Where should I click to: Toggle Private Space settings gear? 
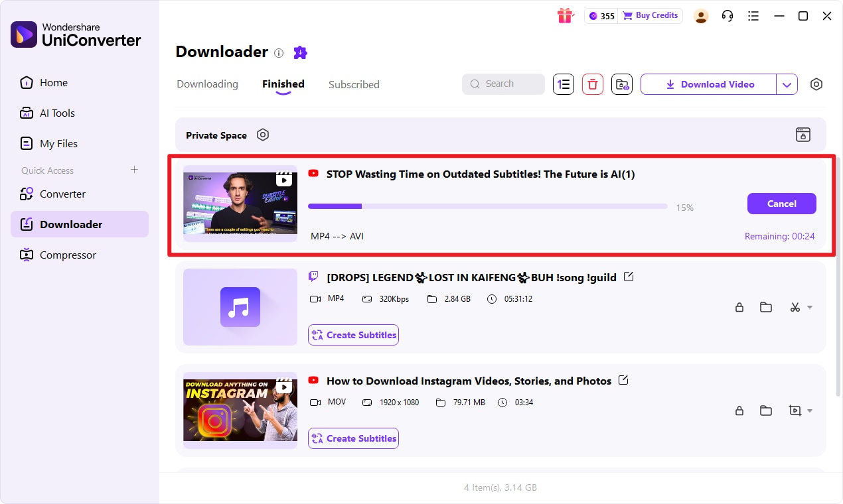263,135
